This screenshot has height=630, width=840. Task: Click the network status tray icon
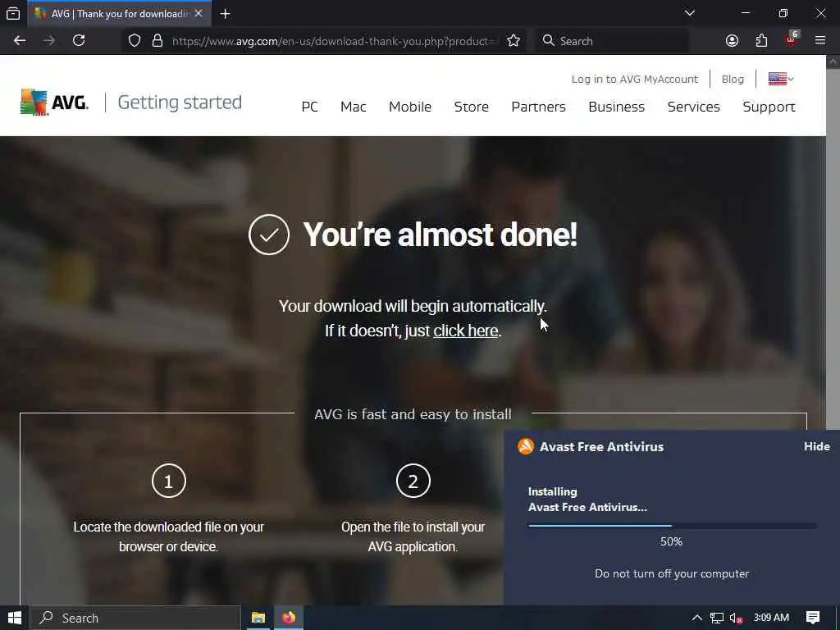(717, 619)
